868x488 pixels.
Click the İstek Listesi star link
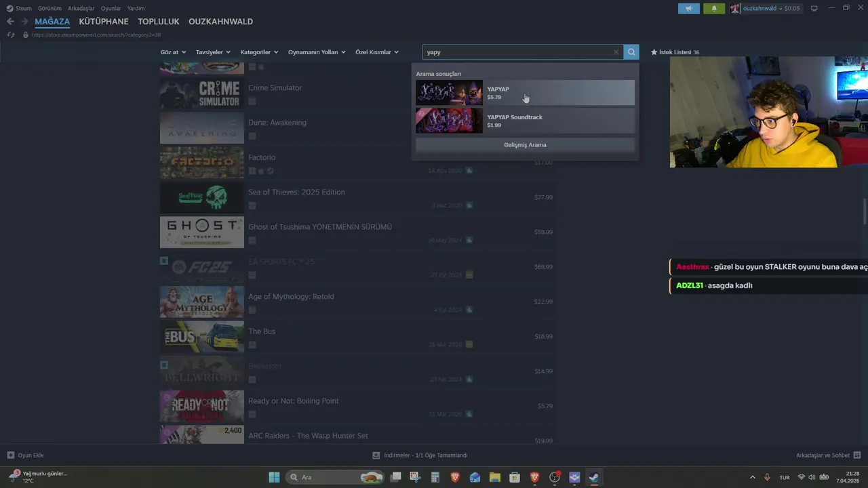pyautogui.click(x=675, y=52)
